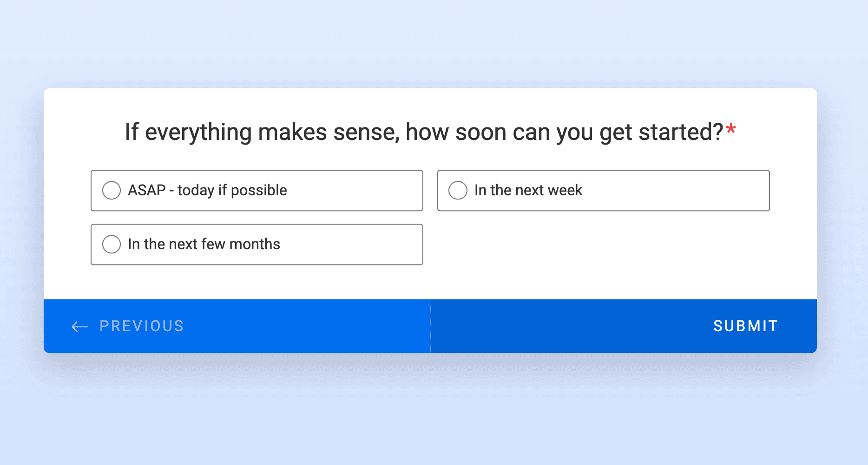This screenshot has width=868, height=465.
Task: Click the question heading about getting started
Action: (424, 132)
